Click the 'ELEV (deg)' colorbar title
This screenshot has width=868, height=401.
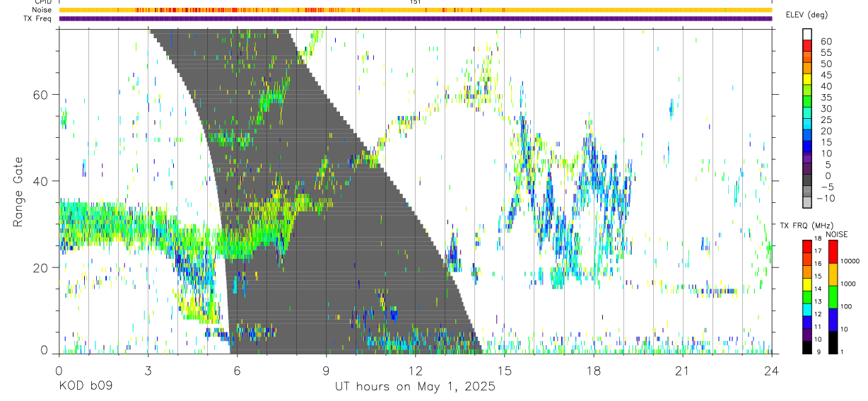[x=807, y=15]
